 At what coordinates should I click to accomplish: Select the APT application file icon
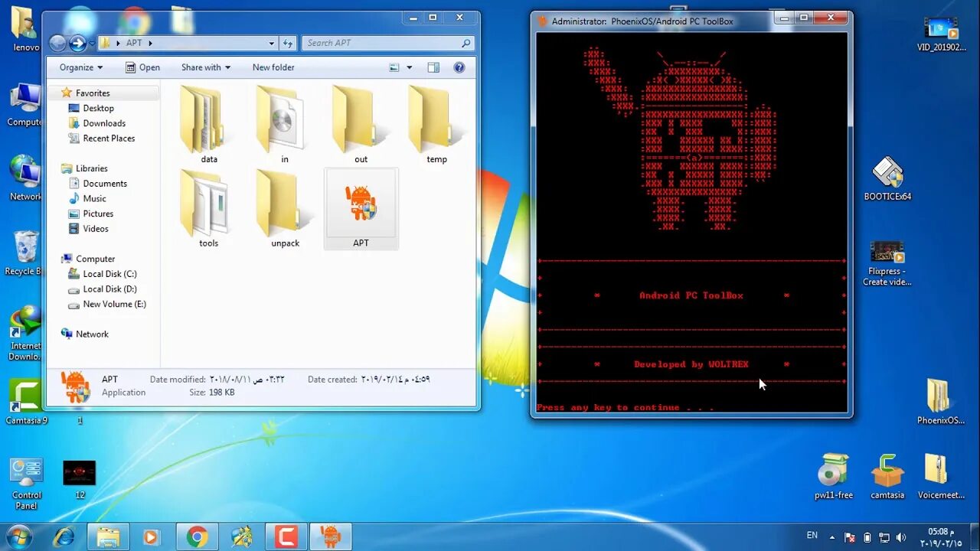click(361, 208)
